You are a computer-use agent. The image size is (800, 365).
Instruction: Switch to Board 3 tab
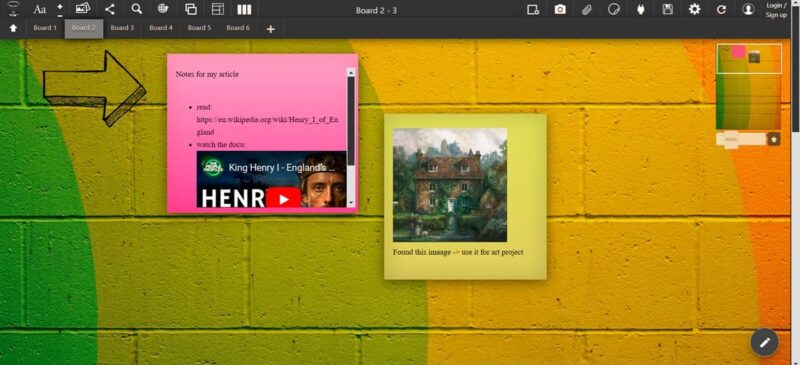tap(122, 28)
